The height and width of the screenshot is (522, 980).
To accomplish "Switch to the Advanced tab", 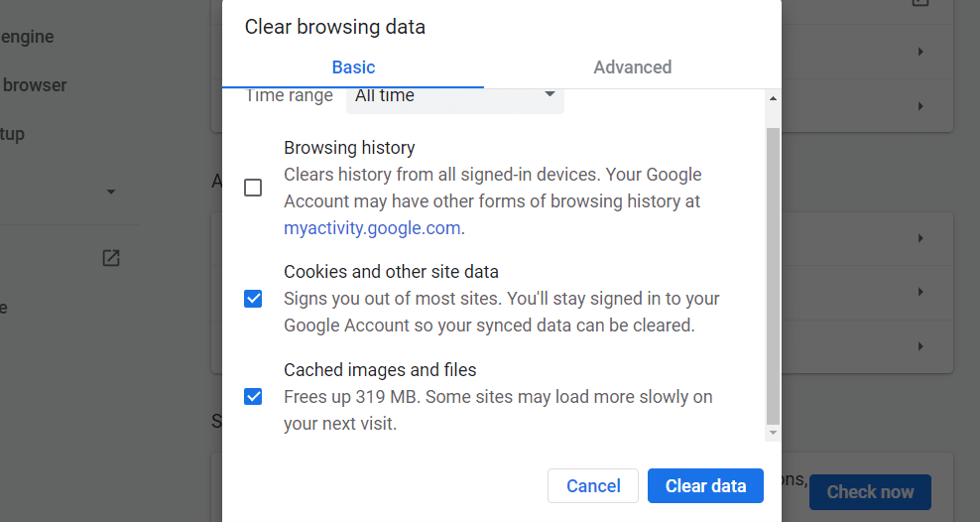I will 632,67.
